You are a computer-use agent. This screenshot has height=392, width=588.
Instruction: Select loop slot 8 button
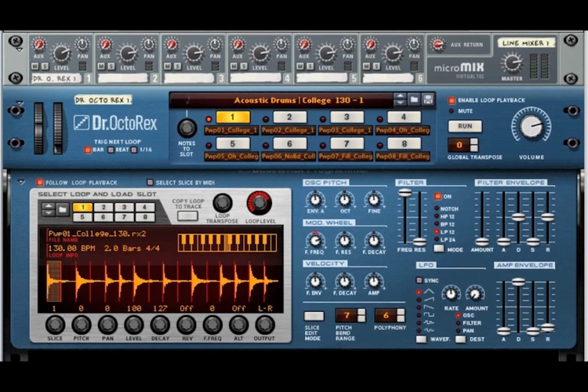pos(404,143)
